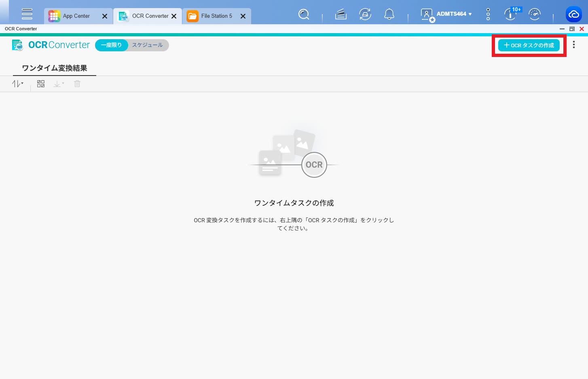This screenshot has width=588, height=379.
Task: Open the notifications bell icon
Action: point(389,15)
